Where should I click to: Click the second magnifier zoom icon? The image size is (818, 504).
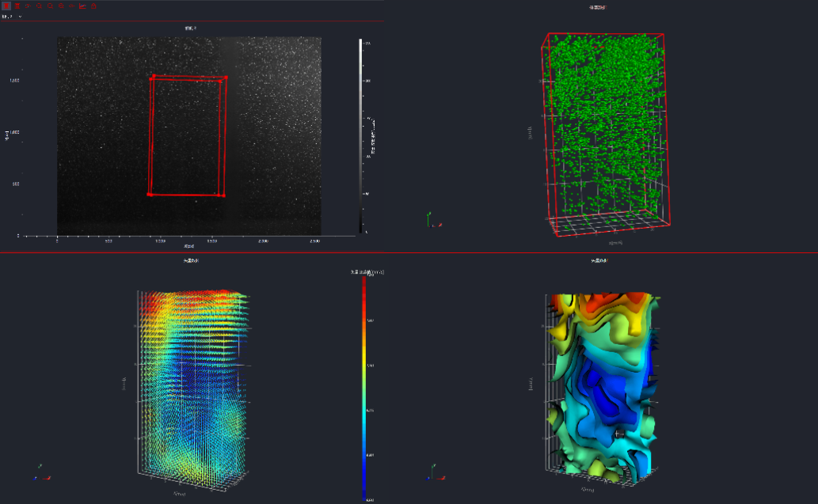click(x=50, y=6)
